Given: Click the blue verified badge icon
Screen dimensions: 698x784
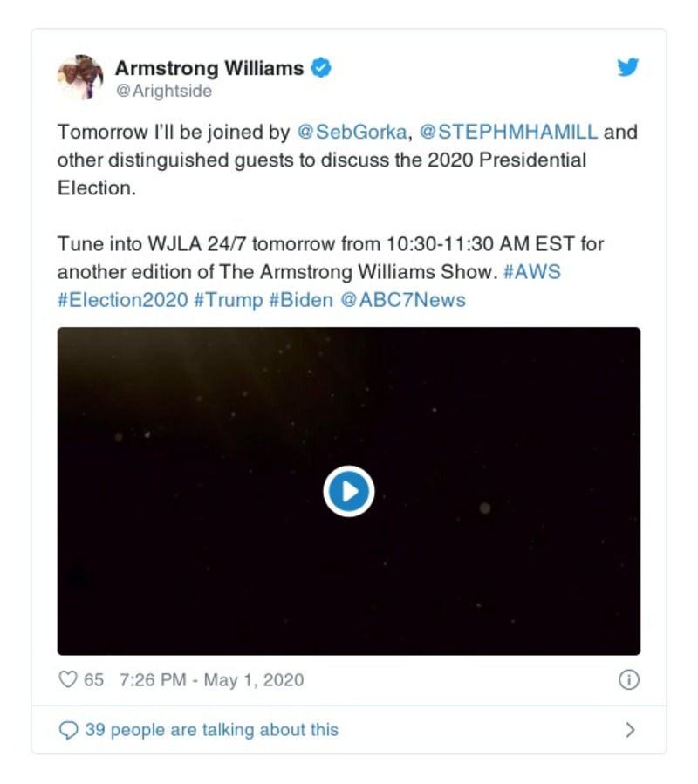Looking at the screenshot, I should click(321, 67).
